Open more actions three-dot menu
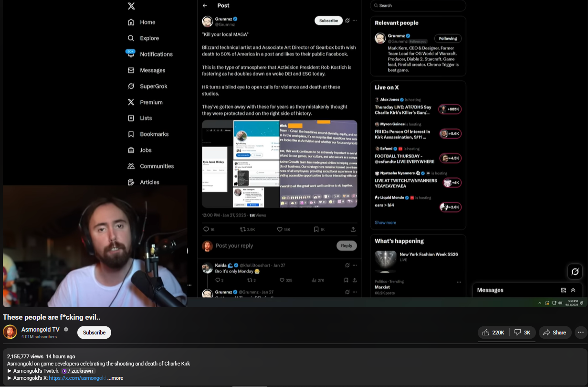 (x=581, y=333)
